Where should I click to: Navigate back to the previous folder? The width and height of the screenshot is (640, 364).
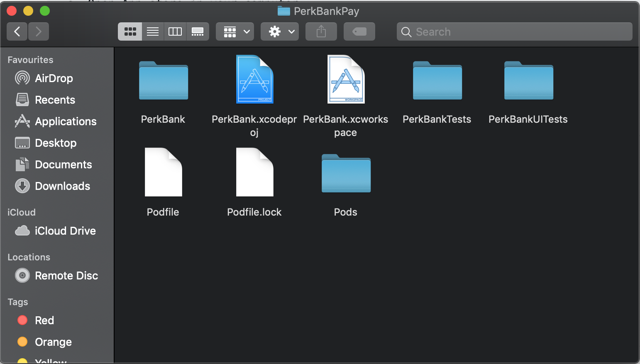point(17,31)
